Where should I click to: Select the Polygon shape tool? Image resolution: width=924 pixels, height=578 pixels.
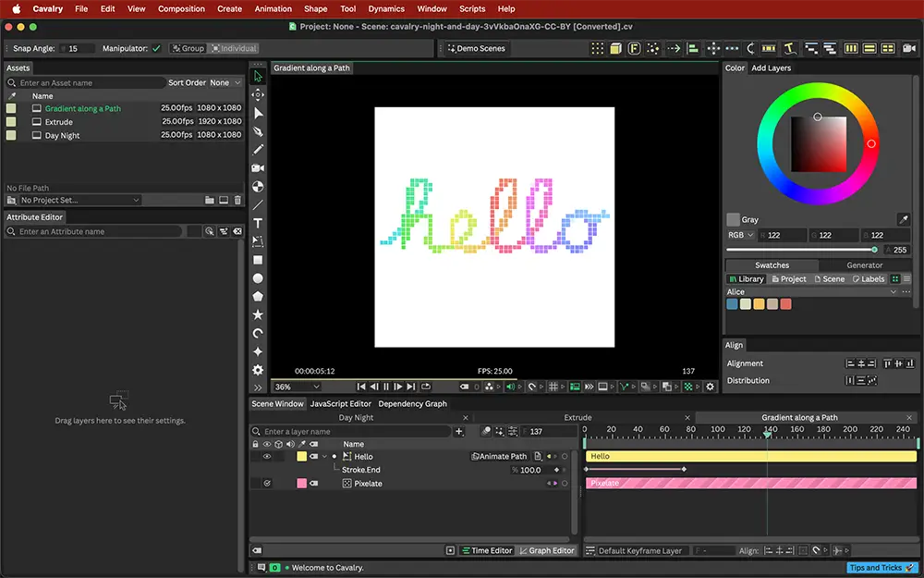pyautogui.click(x=258, y=296)
